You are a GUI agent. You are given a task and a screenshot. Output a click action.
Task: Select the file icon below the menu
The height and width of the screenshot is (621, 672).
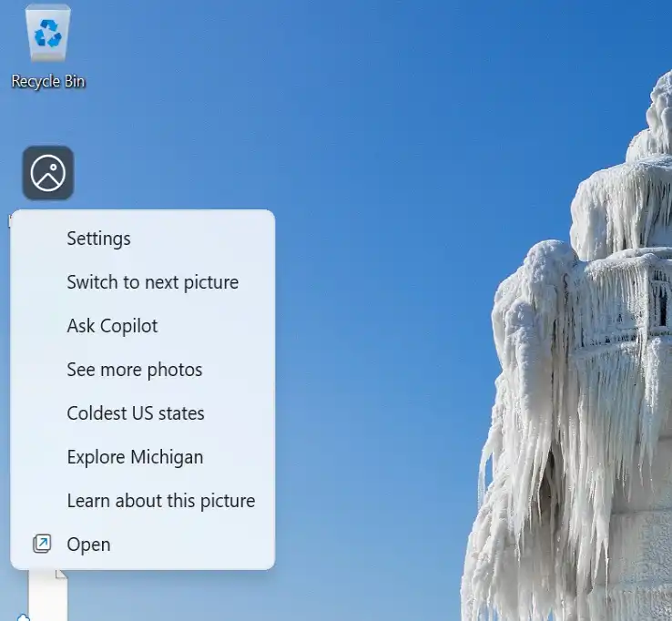(x=48, y=596)
